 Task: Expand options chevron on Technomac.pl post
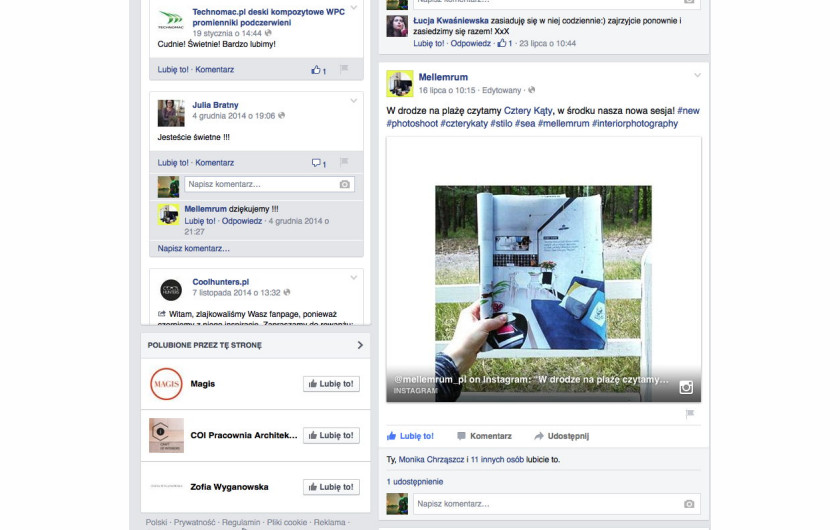tap(354, 8)
